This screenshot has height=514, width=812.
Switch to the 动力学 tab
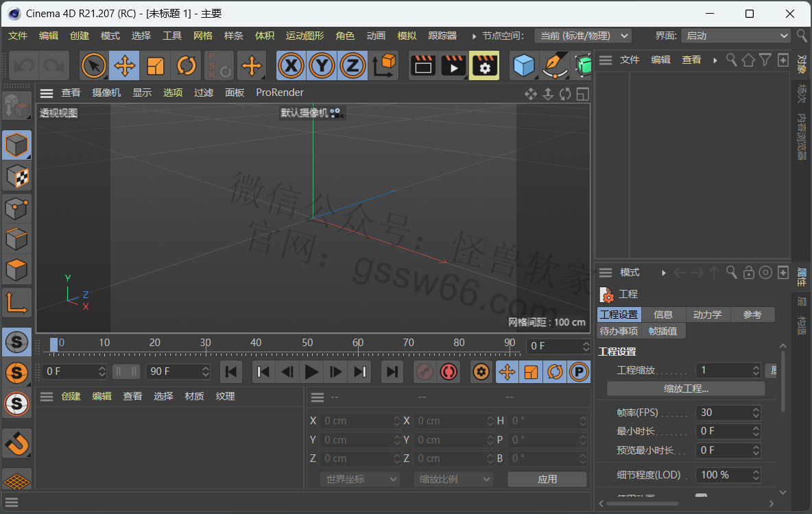[707, 315]
